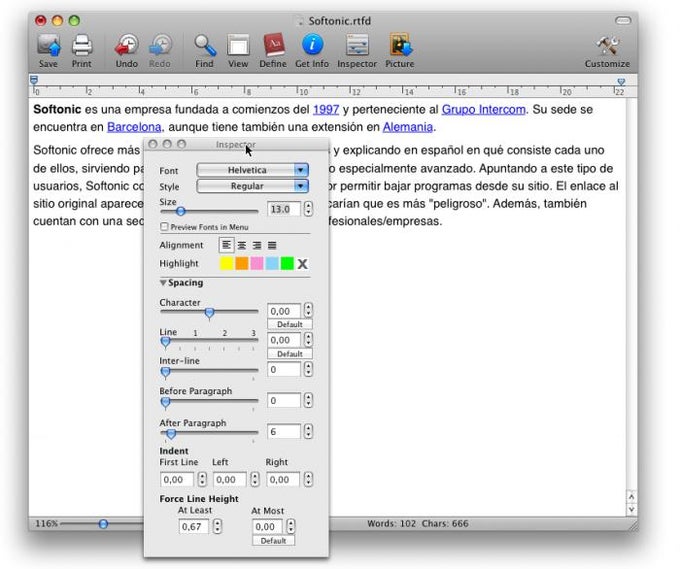Click the Chars: 666 status text

point(445,523)
